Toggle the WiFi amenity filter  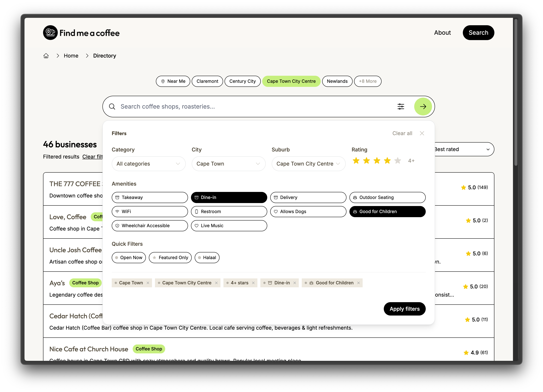click(150, 211)
